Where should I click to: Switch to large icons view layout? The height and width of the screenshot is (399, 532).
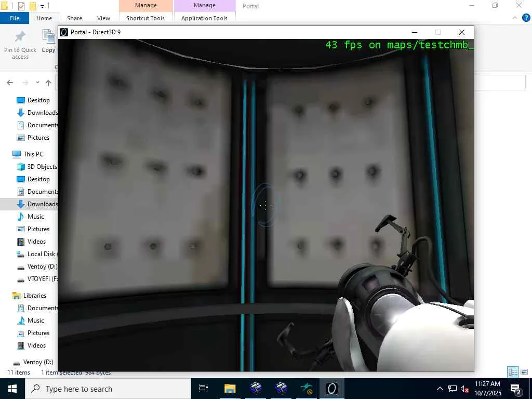coord(524,372)
